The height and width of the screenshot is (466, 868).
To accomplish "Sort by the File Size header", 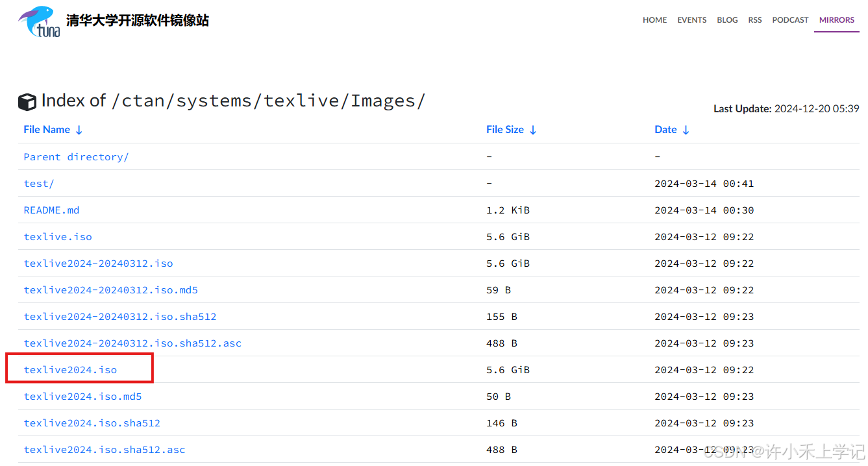I will [x=505, y=130].
